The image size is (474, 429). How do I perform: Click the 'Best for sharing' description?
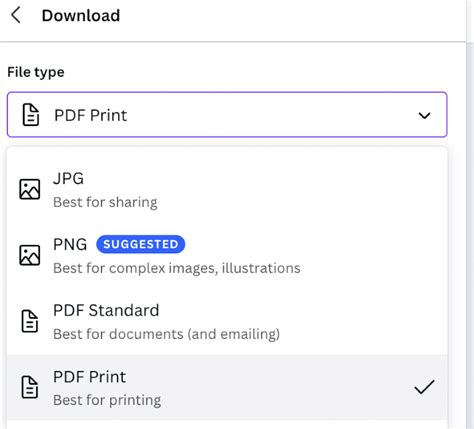105,202
